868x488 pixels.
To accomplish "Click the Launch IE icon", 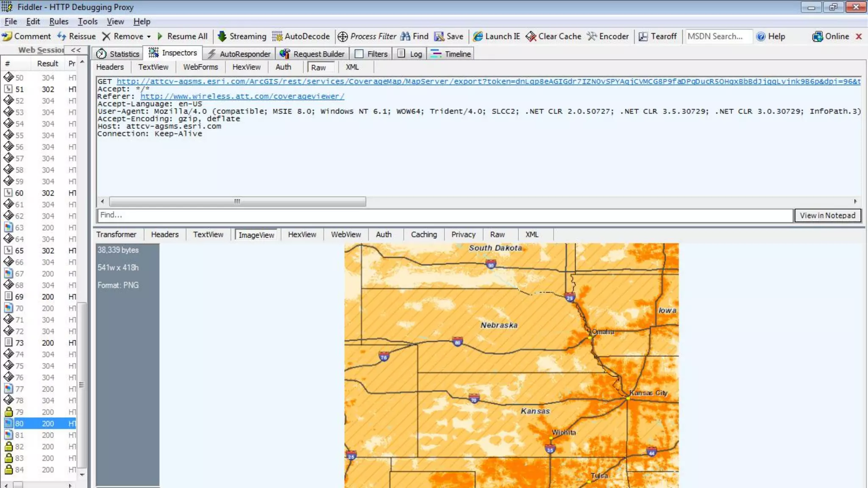I will 478,36.
